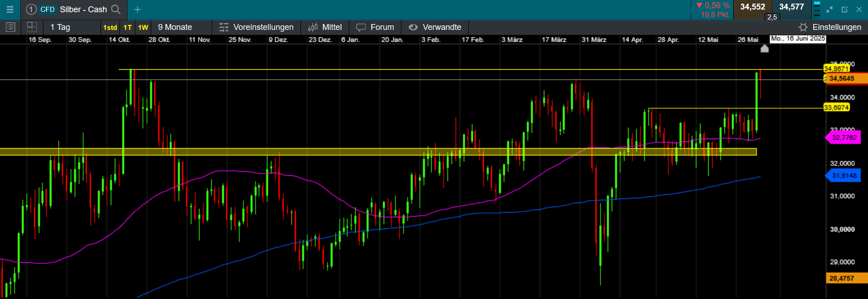The width and height of the screenshot is (868, 299).
Task: Click the market depth ladder icon
Action: (816, 10)
